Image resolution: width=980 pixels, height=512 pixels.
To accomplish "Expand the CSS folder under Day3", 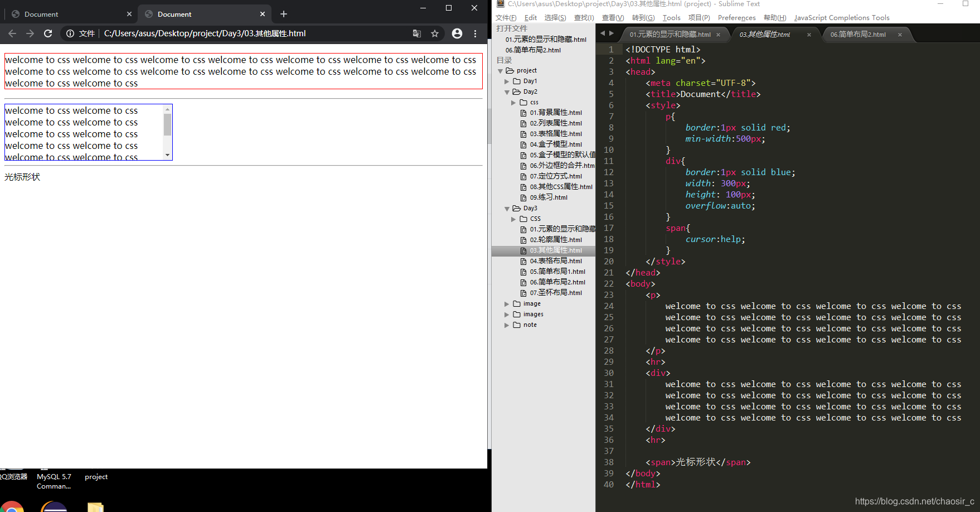I will (513, 219).
